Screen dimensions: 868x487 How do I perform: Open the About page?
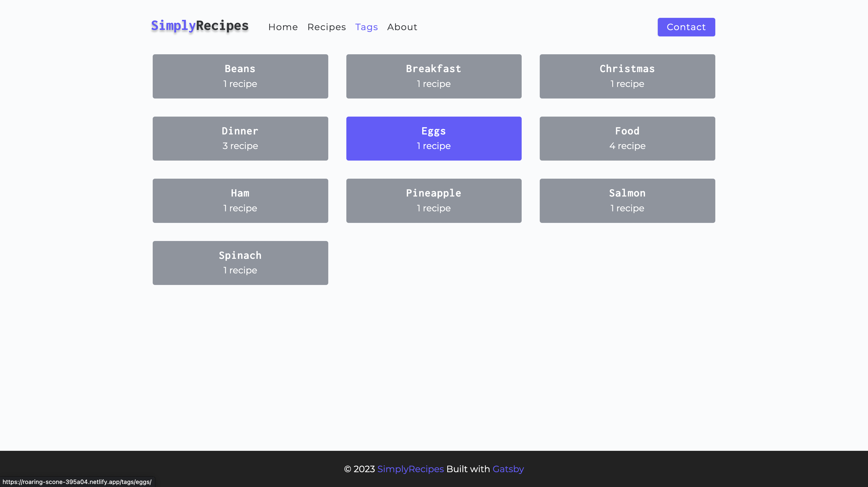point(402,27)
